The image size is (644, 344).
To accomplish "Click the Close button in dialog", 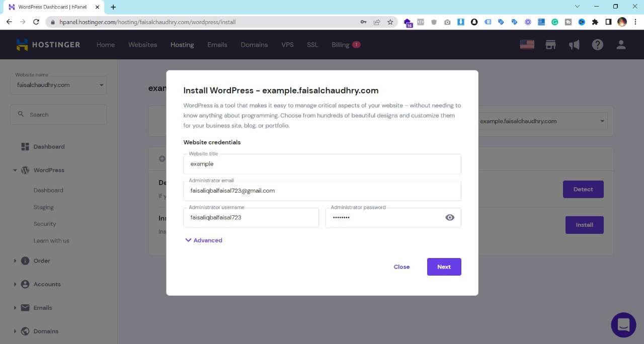I will (x=401, y=267).
